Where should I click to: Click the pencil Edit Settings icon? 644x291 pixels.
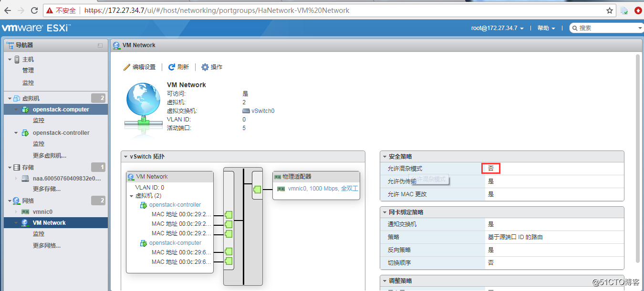coord(127,67)
